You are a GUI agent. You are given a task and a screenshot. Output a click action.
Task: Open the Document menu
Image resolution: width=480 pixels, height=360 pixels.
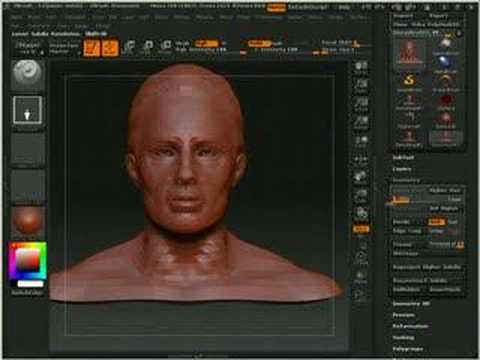point(75,17)
